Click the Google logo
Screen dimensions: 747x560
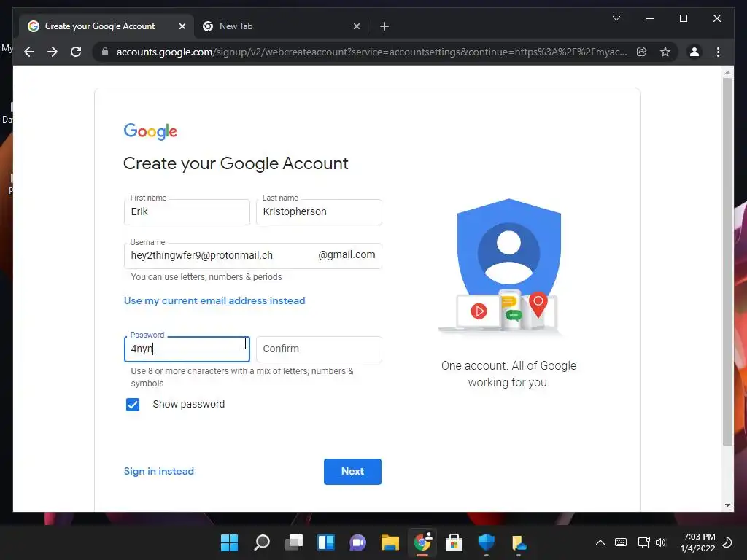(x=150, y=131)
